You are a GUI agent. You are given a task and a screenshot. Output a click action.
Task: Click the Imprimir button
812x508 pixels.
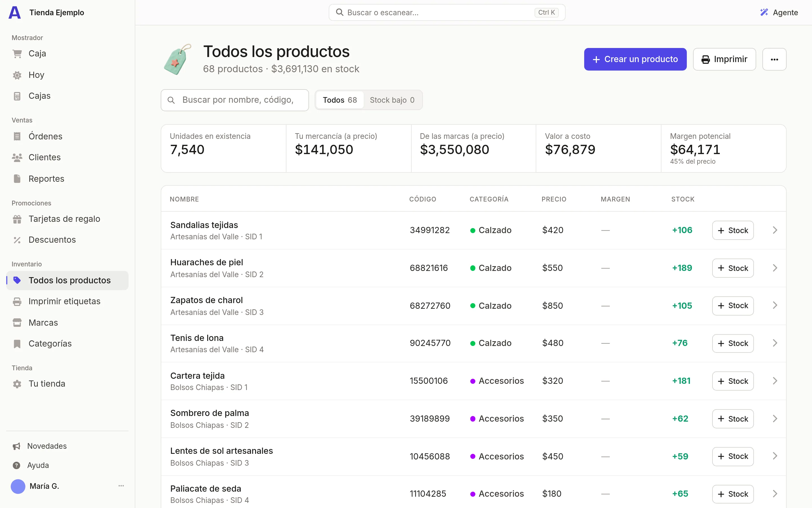[x=724, y=60]
